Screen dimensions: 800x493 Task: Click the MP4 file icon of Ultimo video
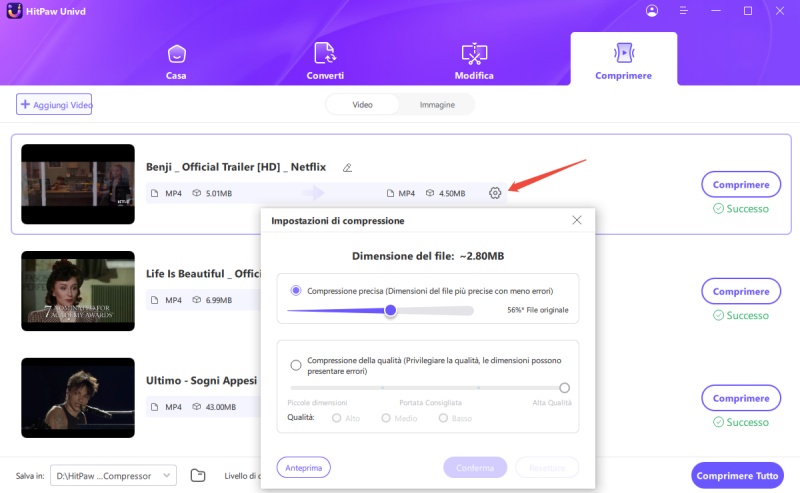(155, 407)
